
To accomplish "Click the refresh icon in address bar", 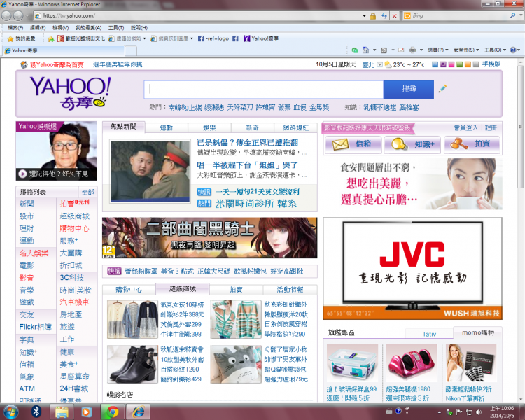I will pyautogui.click(x=384, y=15).
